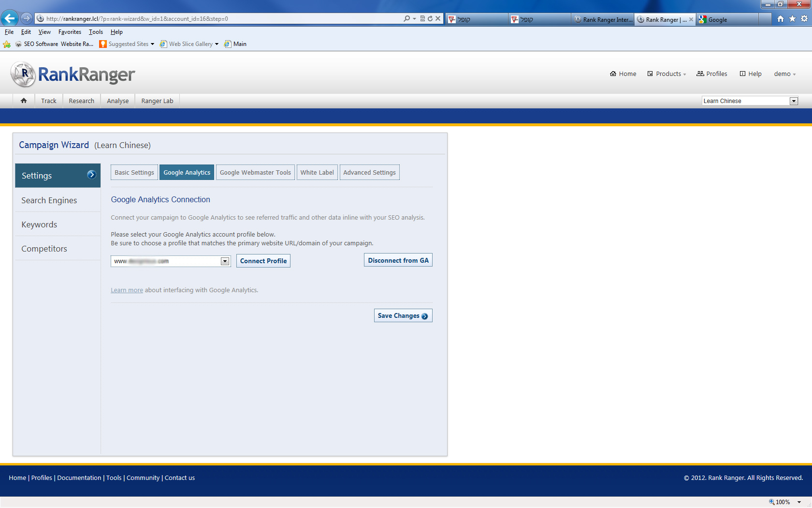The width and height of the screenshot is (812, 508).
Task: Expand the demo user menu
Action: [785, 74]
